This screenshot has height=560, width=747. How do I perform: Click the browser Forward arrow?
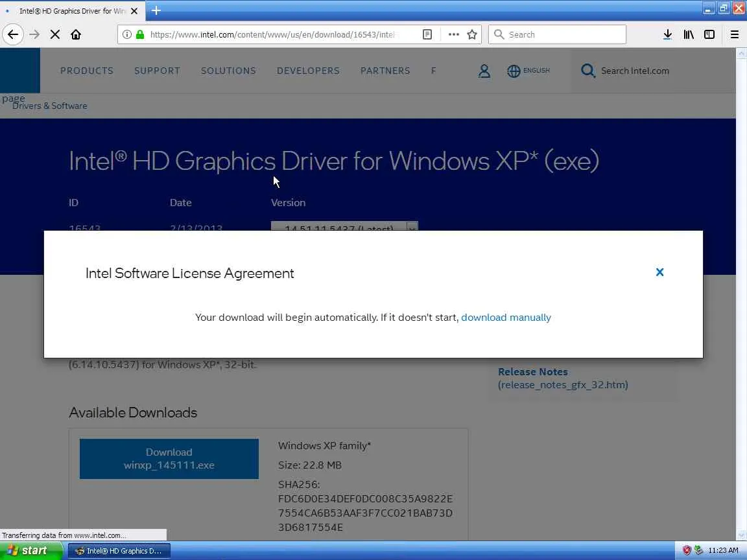pos(34,34)
